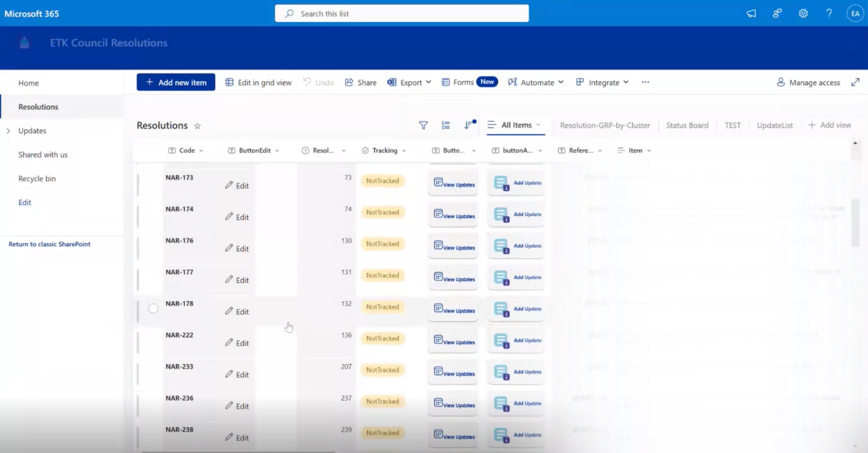Click View Updates for NAR-173
This screenshot has width=868, height=453.
pyautogui.click(x=454, y=184)
